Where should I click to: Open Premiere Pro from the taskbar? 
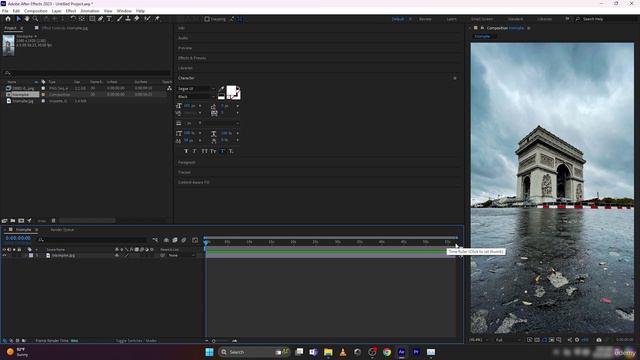[416, 352]
